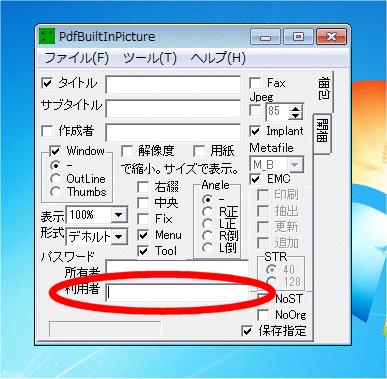Select the Thumbs radio option

click(55, 192)
